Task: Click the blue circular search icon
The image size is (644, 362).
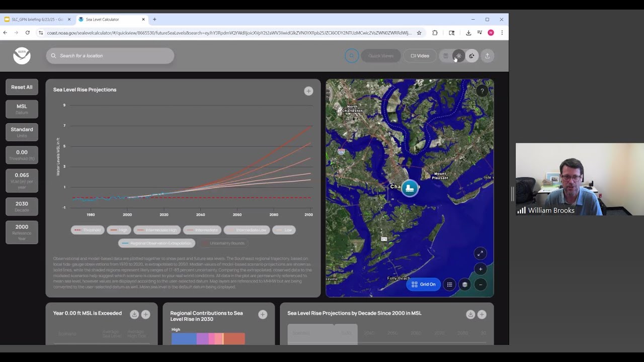Action: [x=352, y=56]
